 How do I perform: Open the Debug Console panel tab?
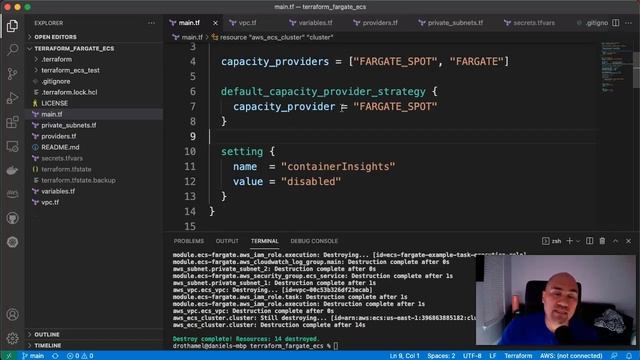[x=314, y=241]
